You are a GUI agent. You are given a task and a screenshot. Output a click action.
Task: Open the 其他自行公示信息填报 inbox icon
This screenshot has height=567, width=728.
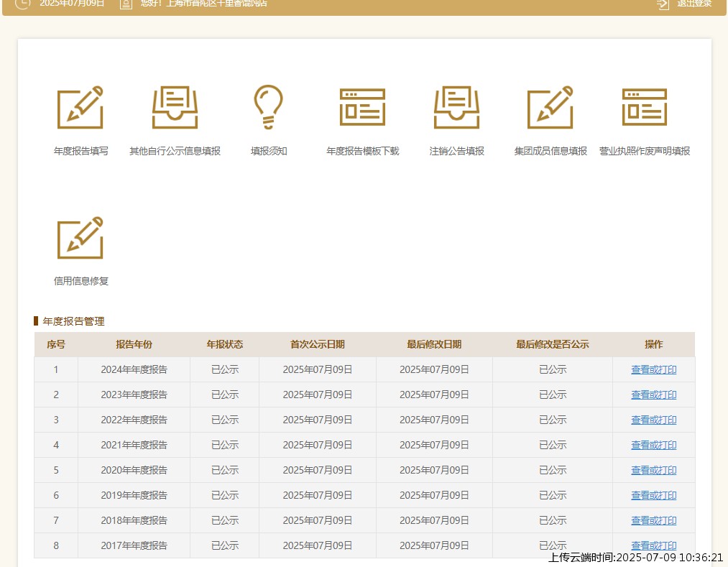point(175,107)
